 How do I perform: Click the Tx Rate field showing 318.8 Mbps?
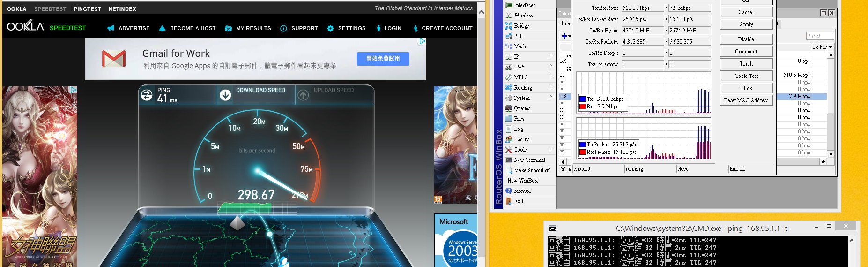pos(643,8)
